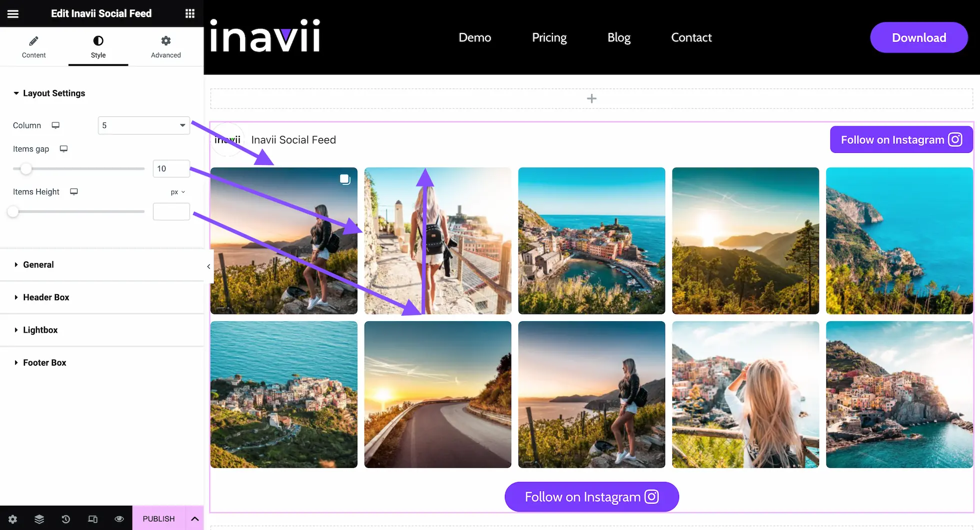This screenshot has height=530, width=980.
Task: Open the Navigator layers icon
Action: pos(39,519)
